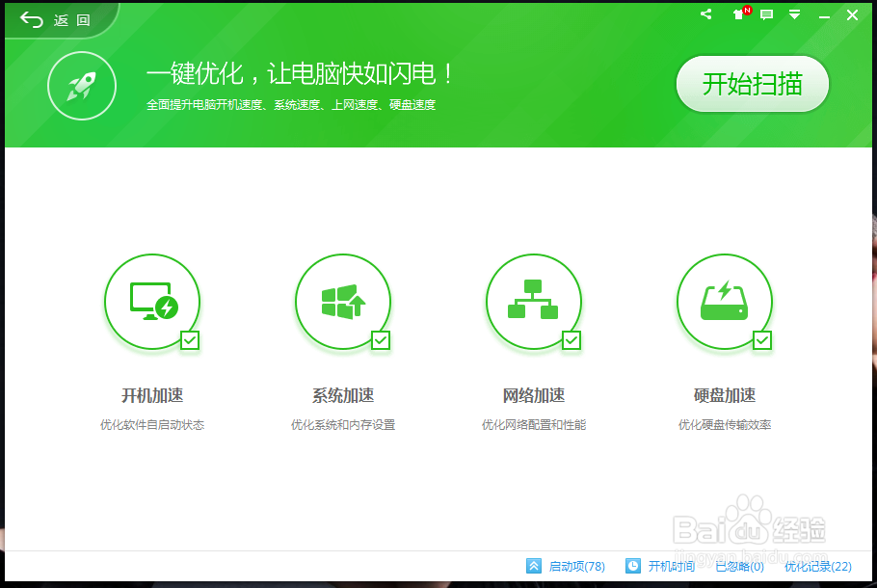877x588 pixels.
Task: Select the 网络加速 network boost icon
Action: (533, 299)
